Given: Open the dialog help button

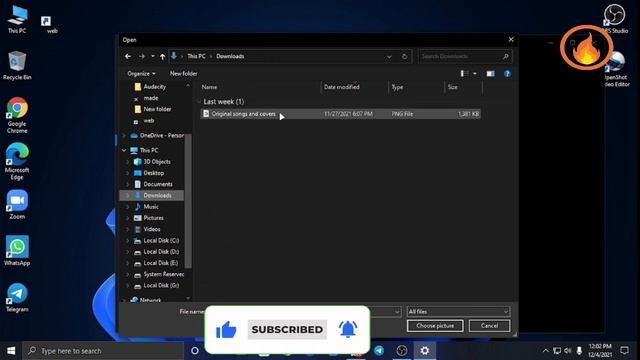Looking at the screenshot, I should [x=507, y=73].
